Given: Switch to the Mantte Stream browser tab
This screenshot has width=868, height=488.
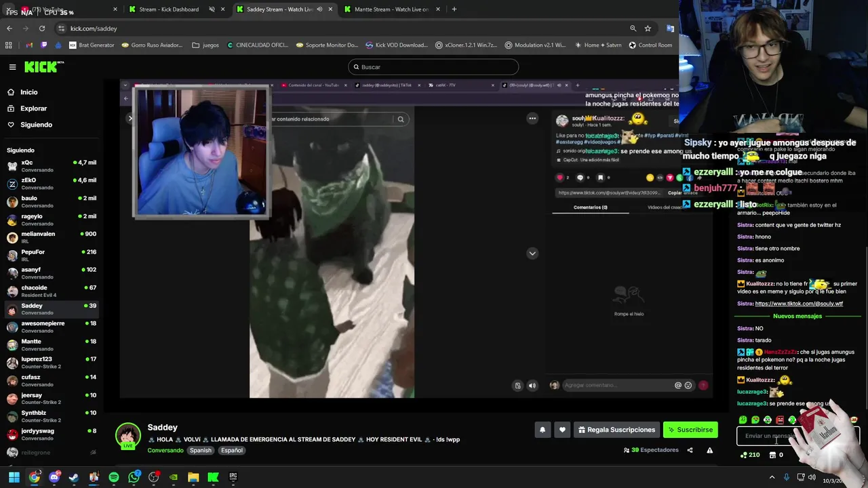Looking at the screenshot, I should tap(391, 9).
